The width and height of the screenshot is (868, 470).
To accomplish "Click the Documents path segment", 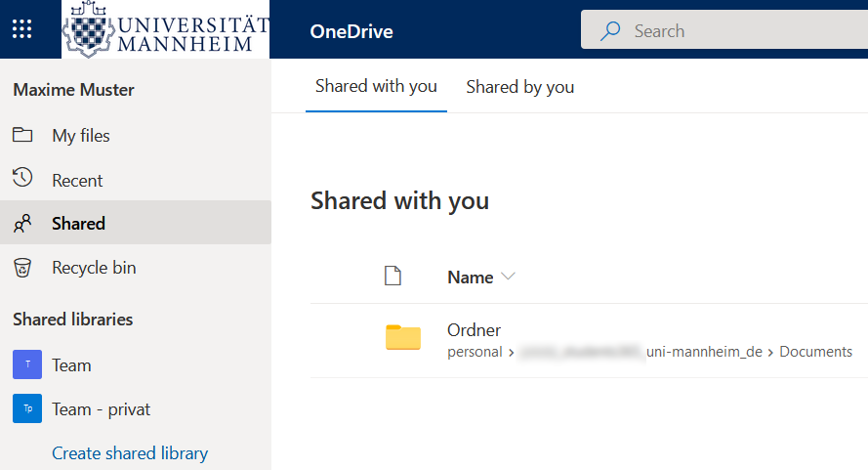I will [x=815, y=352].
